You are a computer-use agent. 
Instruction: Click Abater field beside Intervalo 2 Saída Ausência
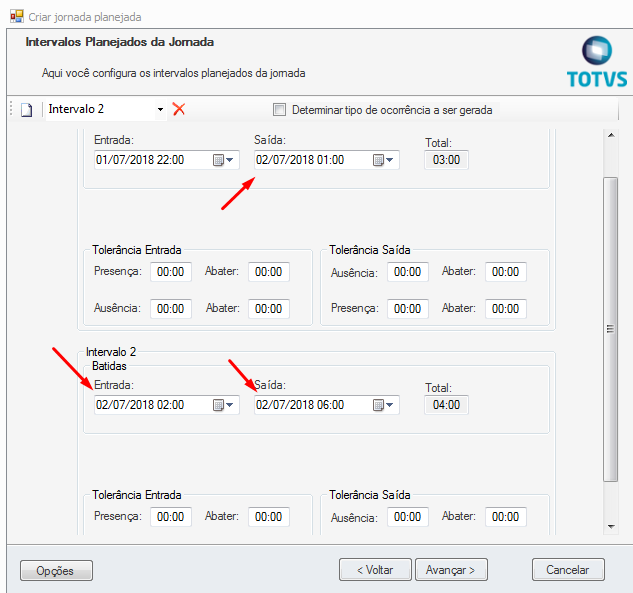tap(506, 517)
